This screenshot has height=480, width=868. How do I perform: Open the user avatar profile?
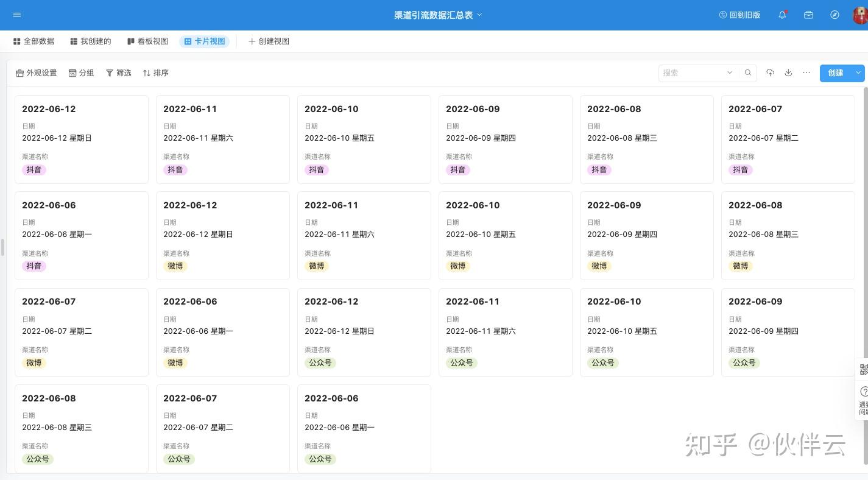[860, 15]
